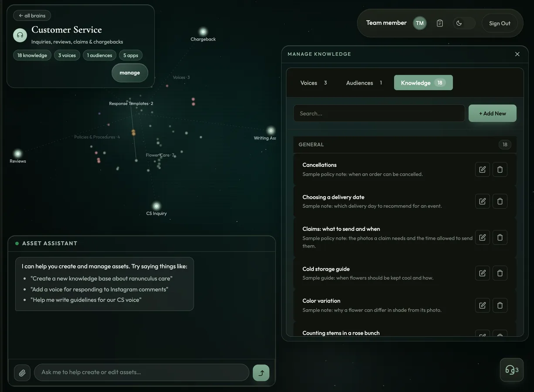Close the Manage Knowledge panel
Viewport: 534px width, 392px height.
(x=517, y=54)
